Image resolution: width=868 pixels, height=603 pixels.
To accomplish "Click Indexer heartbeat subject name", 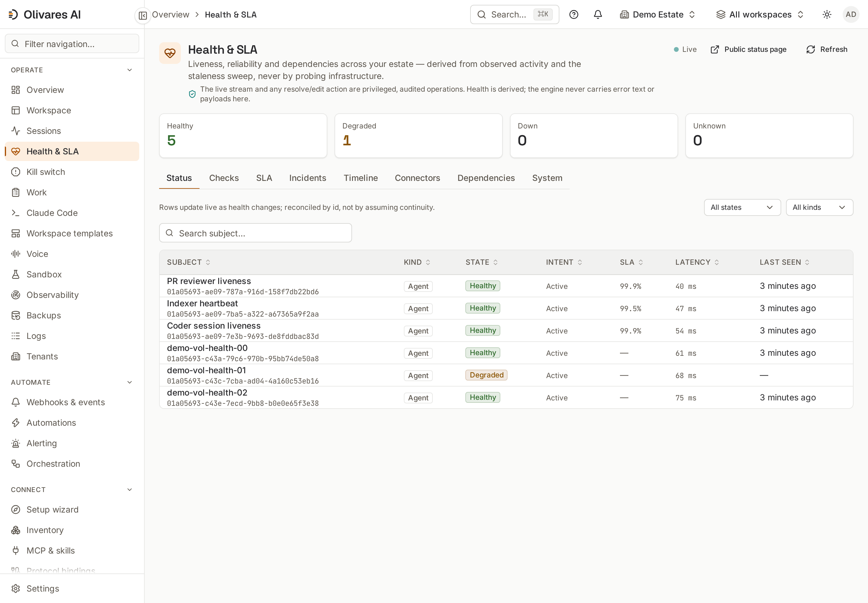I will (202, 303).
